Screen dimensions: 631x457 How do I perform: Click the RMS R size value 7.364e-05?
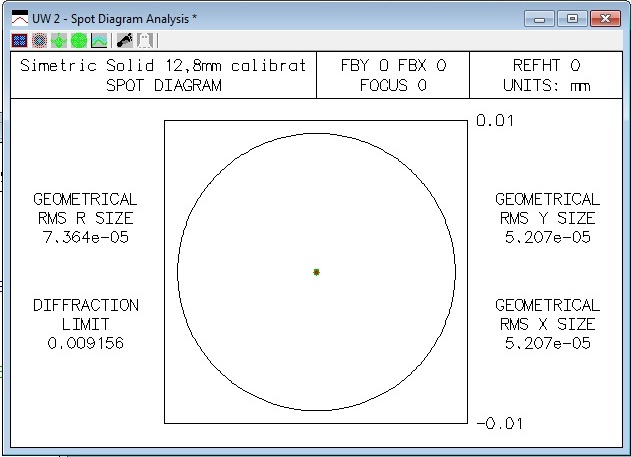click(86, 237)
